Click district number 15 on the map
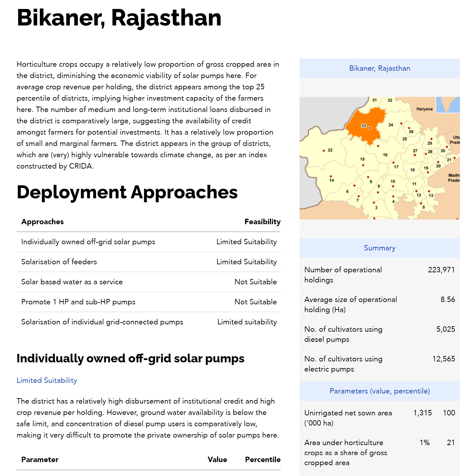 (362, 159)
